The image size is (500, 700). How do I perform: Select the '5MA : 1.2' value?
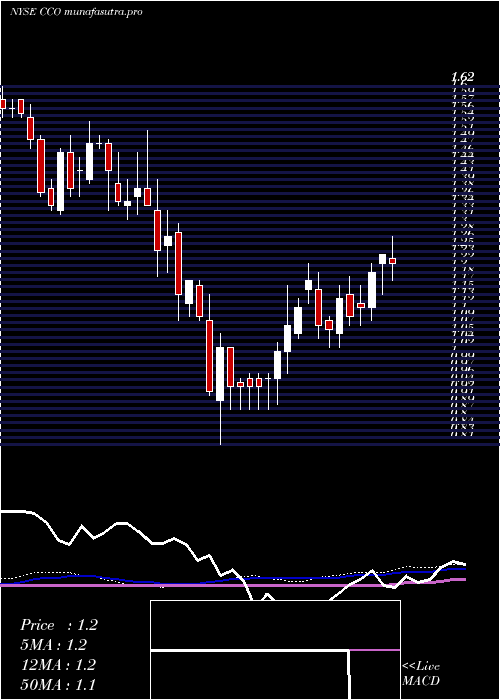pos(54,645)
